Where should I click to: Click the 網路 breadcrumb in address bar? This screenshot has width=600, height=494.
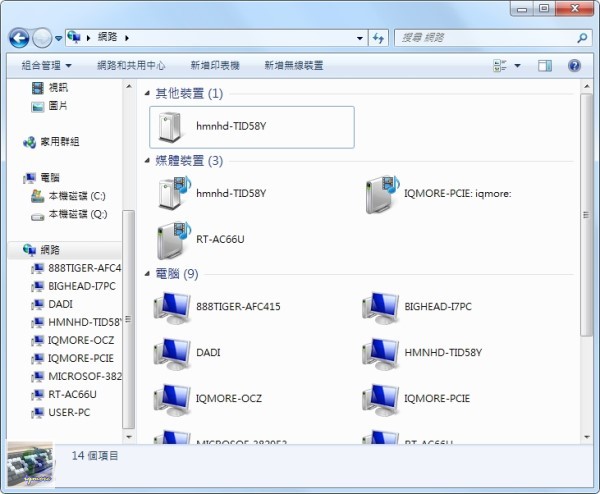pos(108,37)
